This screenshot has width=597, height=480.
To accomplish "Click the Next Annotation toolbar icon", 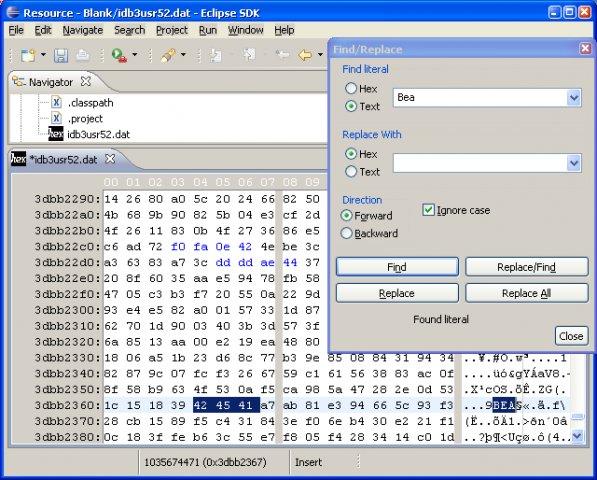I will pos(216,56).
